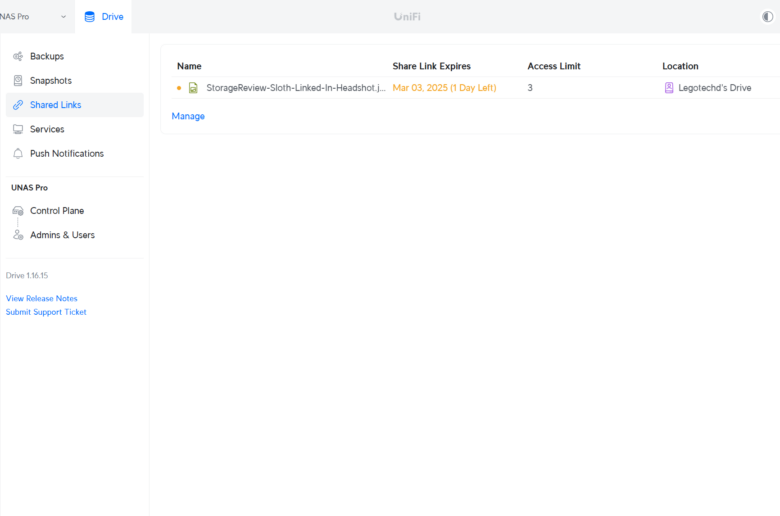Open Backups in the sidebar
This screenshot has width=780, height=516.
[x=75, y=56]
